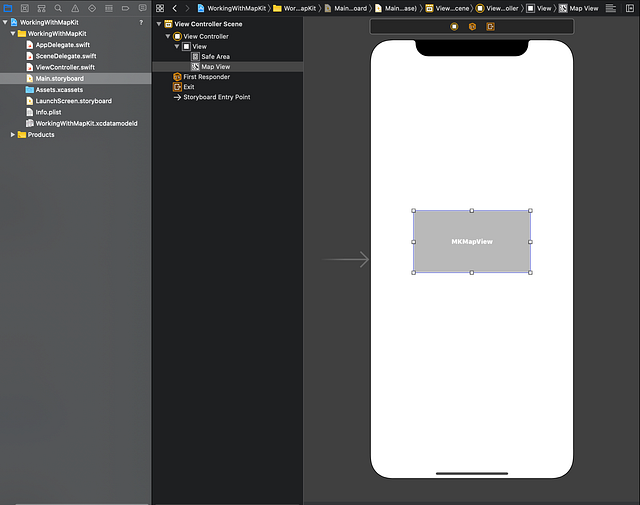Open the Debug navigator
The image size is (640, 505).
pos(109,8)
